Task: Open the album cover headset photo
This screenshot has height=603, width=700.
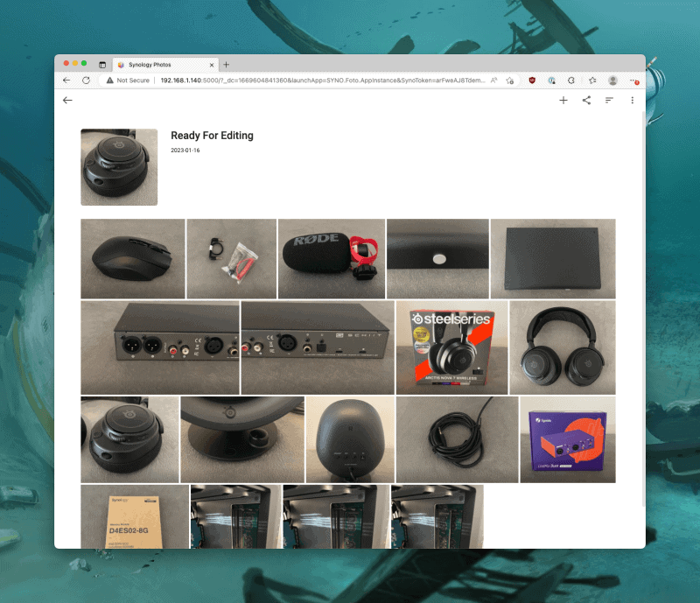Action: coord(119,167)
